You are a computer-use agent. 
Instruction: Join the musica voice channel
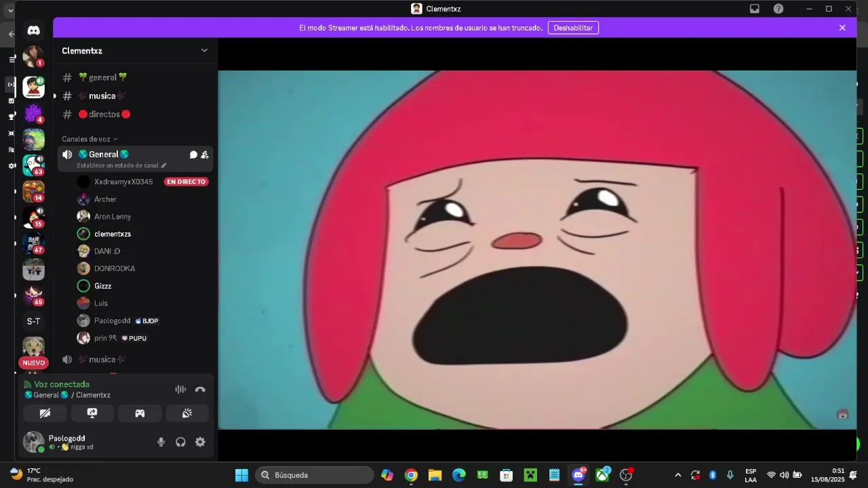pos(136,359)
